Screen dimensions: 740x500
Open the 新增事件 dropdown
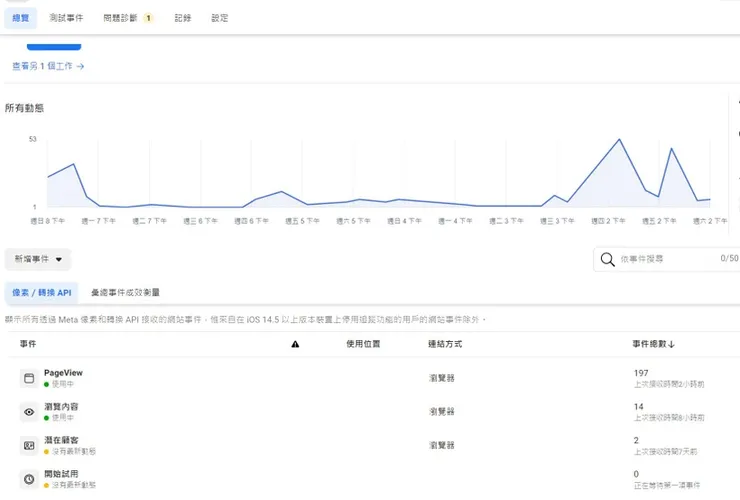pyautogui.click(x=38, y=259)
